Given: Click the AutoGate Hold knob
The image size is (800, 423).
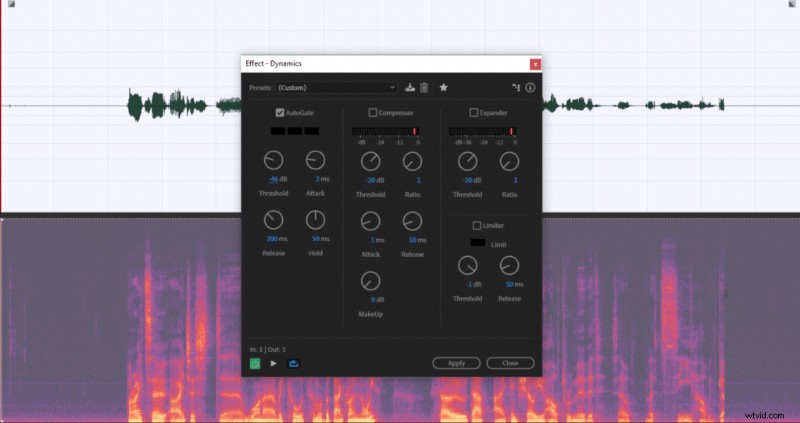Looking at the screenshot, I should [x=315, y=220].
